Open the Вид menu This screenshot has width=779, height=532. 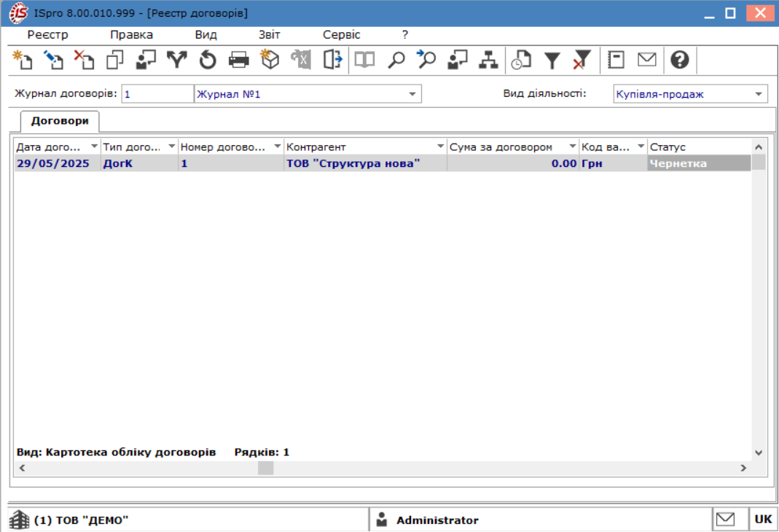tap(205, 35)
